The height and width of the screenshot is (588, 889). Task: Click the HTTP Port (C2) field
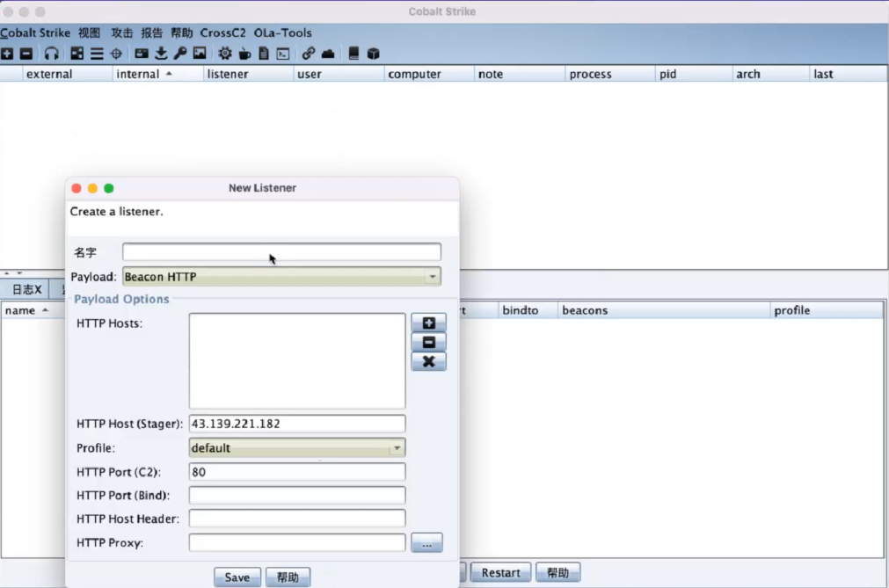[297, 472]
